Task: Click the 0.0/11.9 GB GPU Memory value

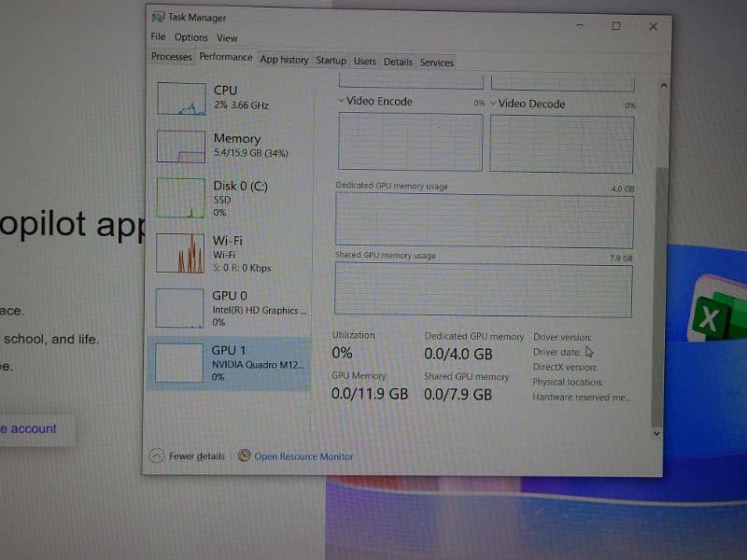Action: pos(370,394)
